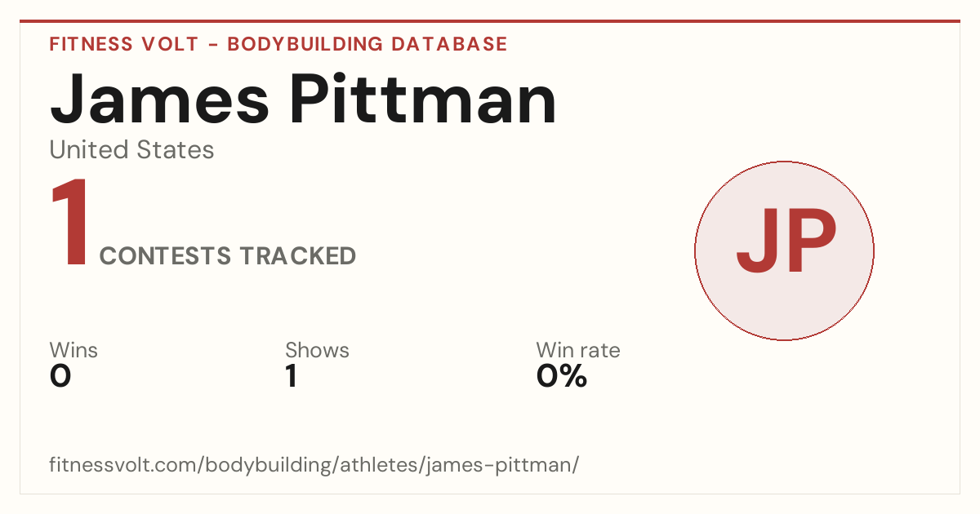Viewport: 980px width, 514px height.
Task: Click the Wins stat label
Action: [x=73, y=350]
